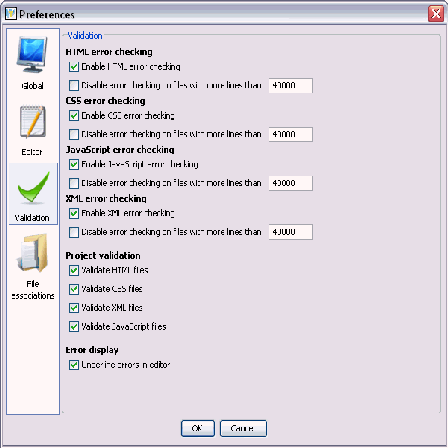Uncheck Validate HTML files
This screenshot has width=448, height=448.
[74, 270]
